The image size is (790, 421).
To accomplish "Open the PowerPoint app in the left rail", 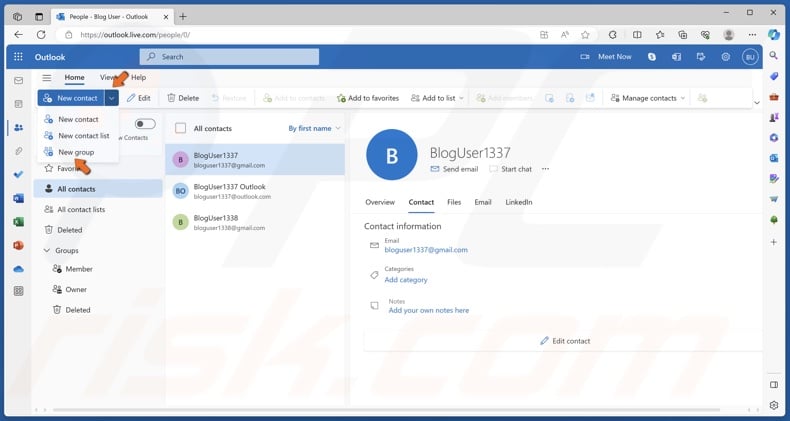I will tap(19, 245).
